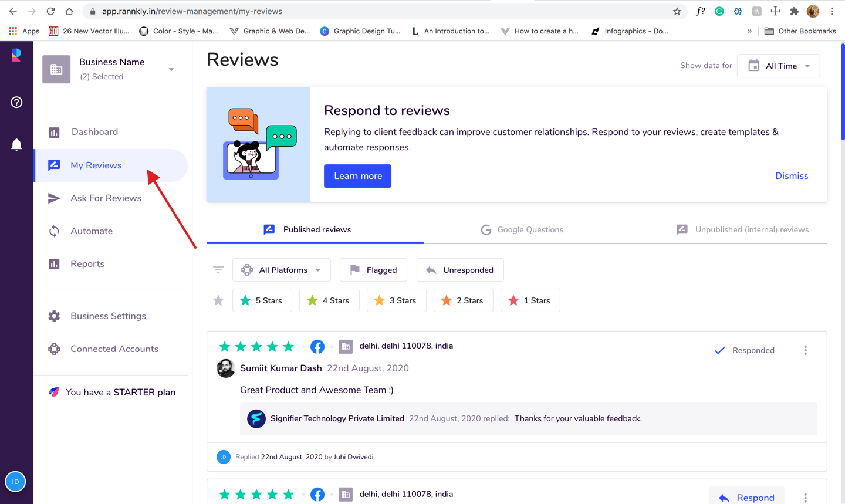
Task: Click the browser home icon
Action: tap(69, 11)
